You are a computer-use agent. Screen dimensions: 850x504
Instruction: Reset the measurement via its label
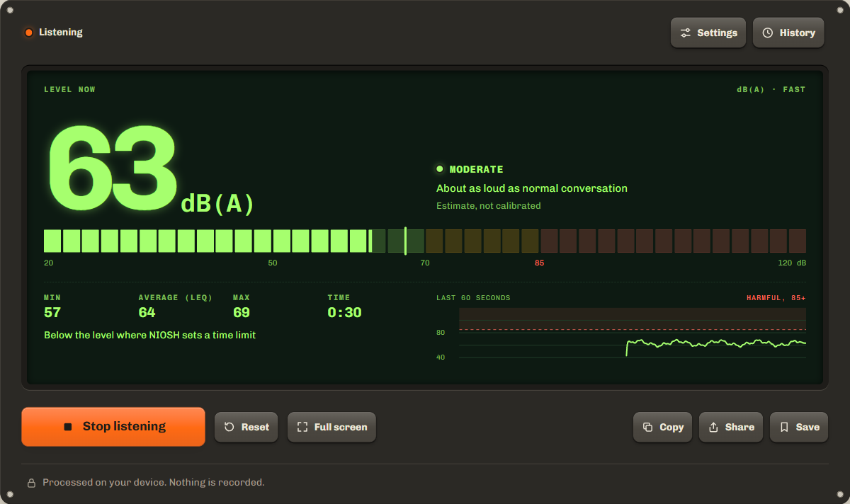coord(255,427)
